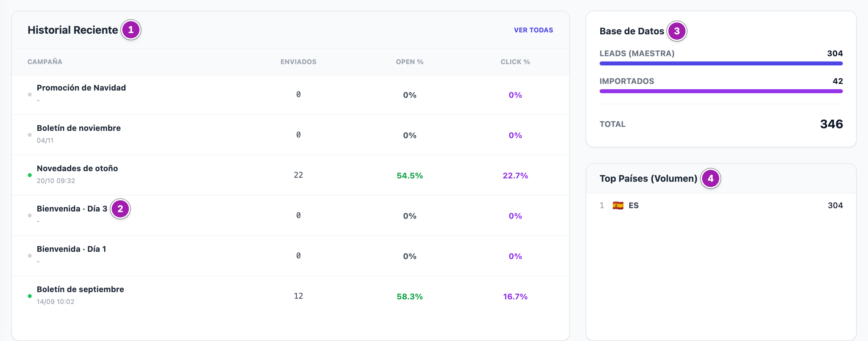This screenshot has width=868, height=341.
Task: Select the green status dot of Boletín de septiembre
Action: (30, 296)
